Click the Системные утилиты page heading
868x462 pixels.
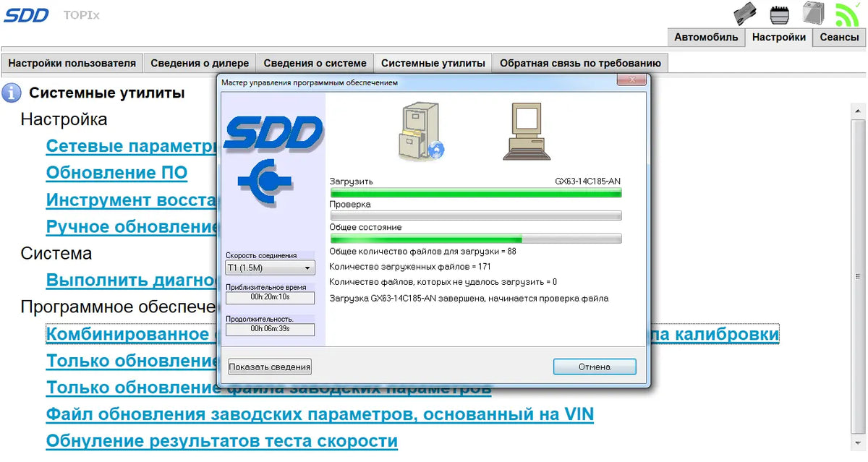point(107,93)
